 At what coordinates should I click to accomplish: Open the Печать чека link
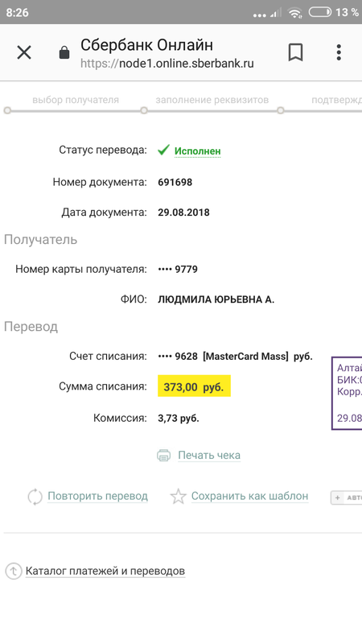209,455
